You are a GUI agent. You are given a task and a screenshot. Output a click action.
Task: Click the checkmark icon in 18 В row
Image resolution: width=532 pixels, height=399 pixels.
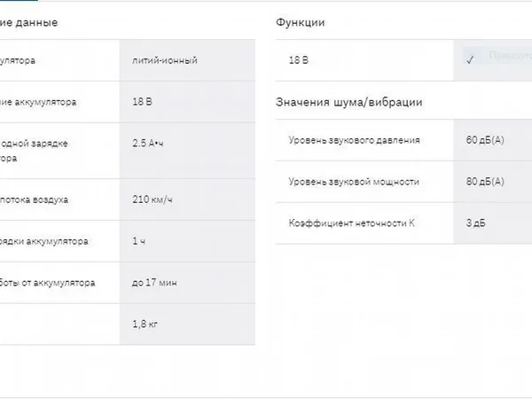470,60
